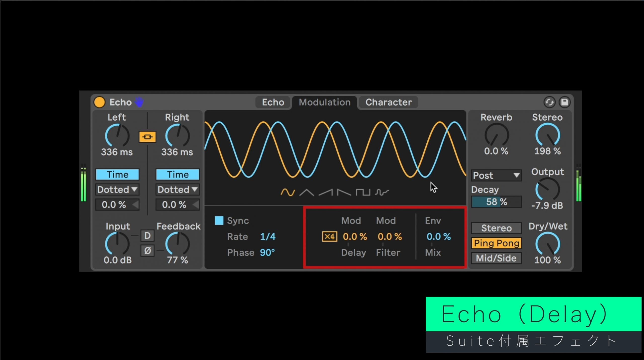Click the 0.0 dB Input value

pyautogui.click(x=117, y=260)
